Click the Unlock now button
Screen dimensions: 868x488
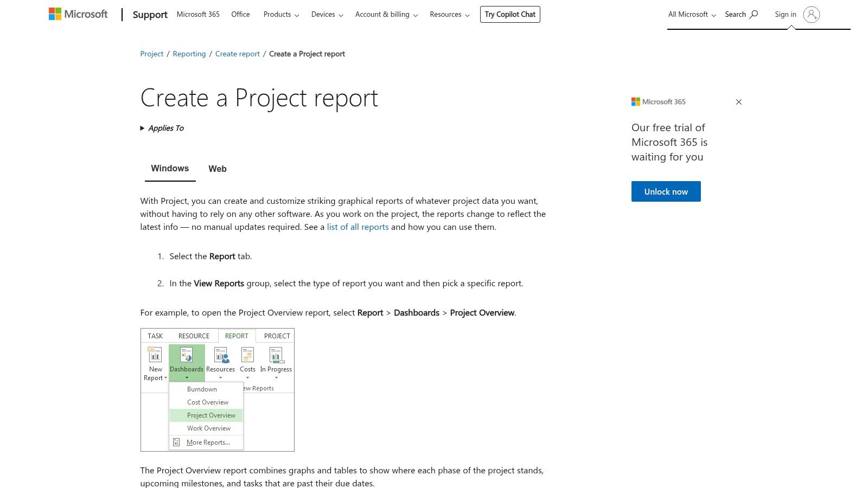666,191
